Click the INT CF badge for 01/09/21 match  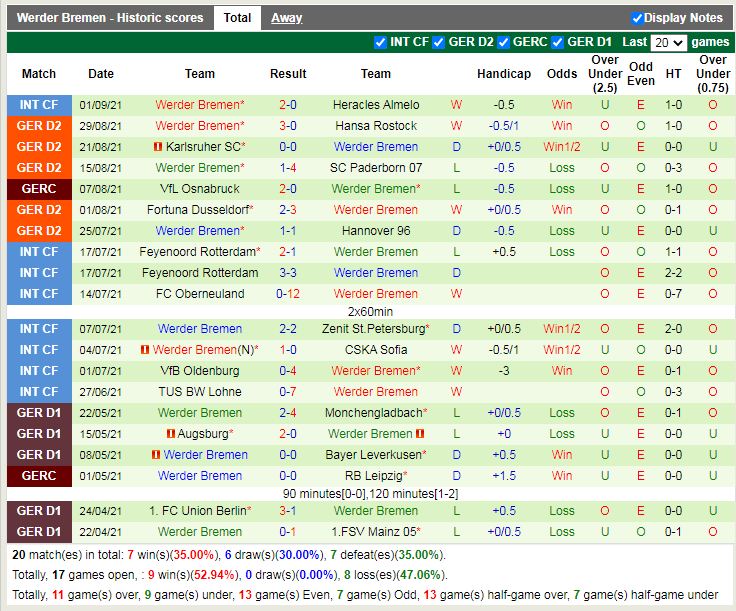coord(39,105)
